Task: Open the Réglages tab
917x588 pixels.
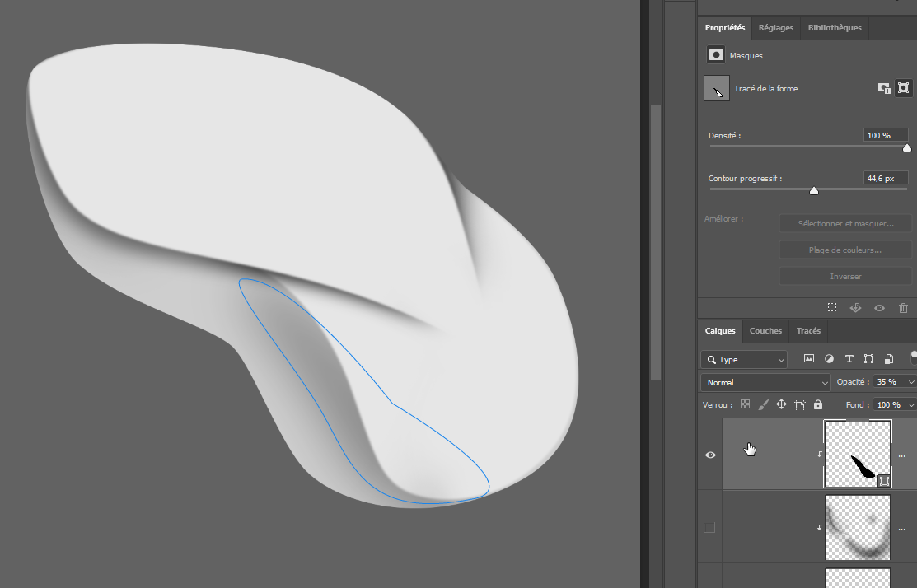Action: pyautogui.click(x=776, y=27)
